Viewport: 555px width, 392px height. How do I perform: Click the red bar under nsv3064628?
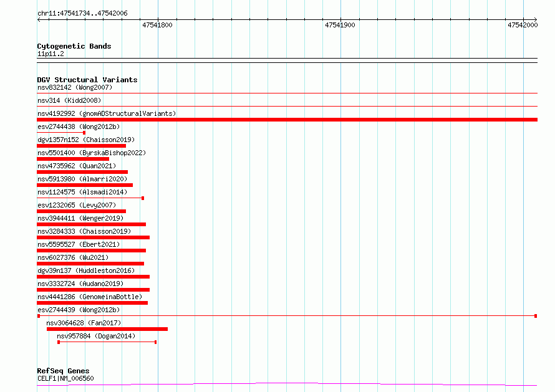[x=107, y=329]
